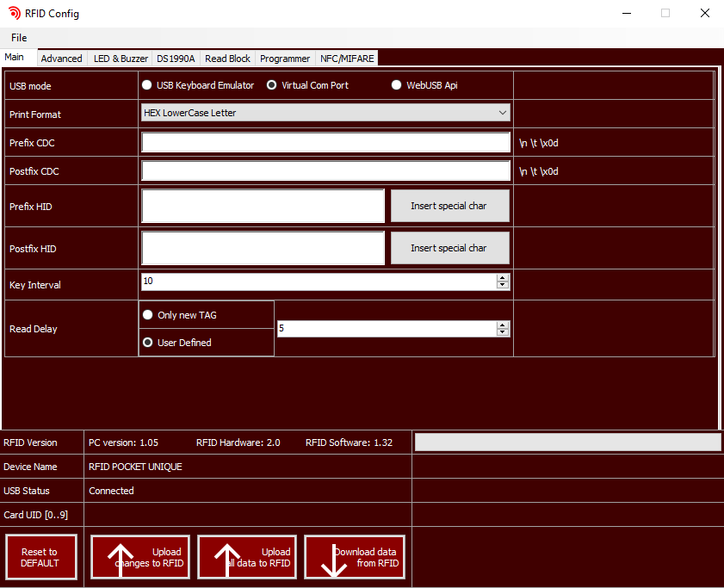
Task: Select User Defined read delay option
Action: click(x=148, y=343)
